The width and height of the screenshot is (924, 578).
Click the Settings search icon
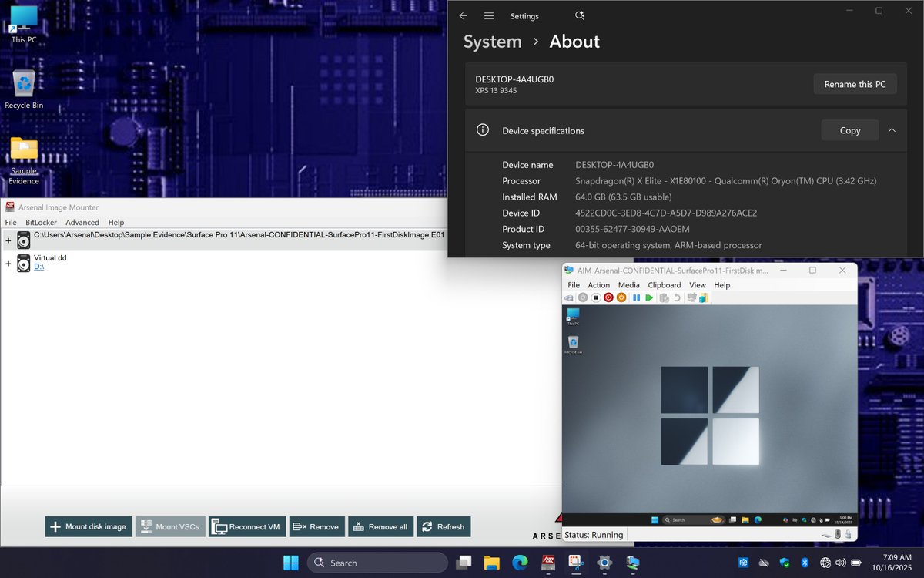(x=580, y=15)
